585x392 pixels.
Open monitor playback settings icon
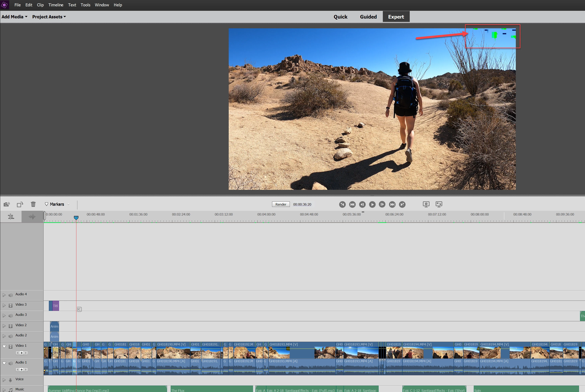tap(426, 204)
